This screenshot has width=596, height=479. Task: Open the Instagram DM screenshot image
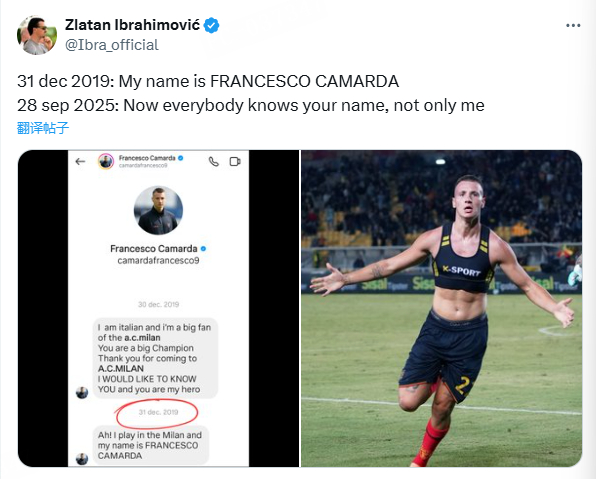click(x=159, y=308)
